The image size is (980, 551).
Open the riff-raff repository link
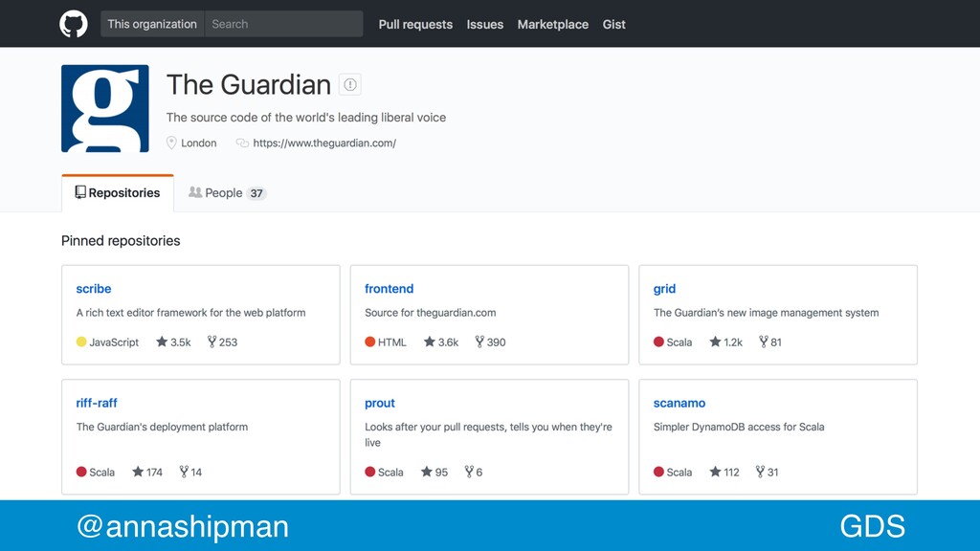click(97, 403)
